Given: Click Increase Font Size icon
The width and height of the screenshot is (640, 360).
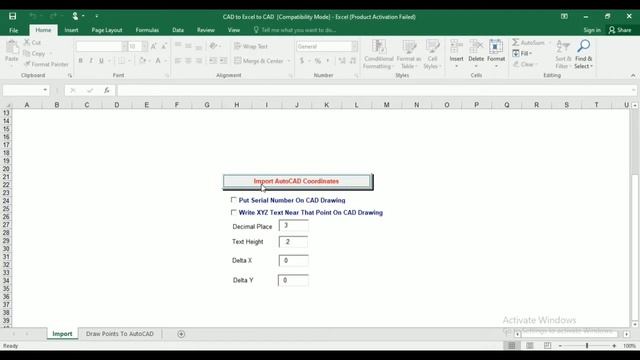Looking at the screenshot, I should pos(154,47).
